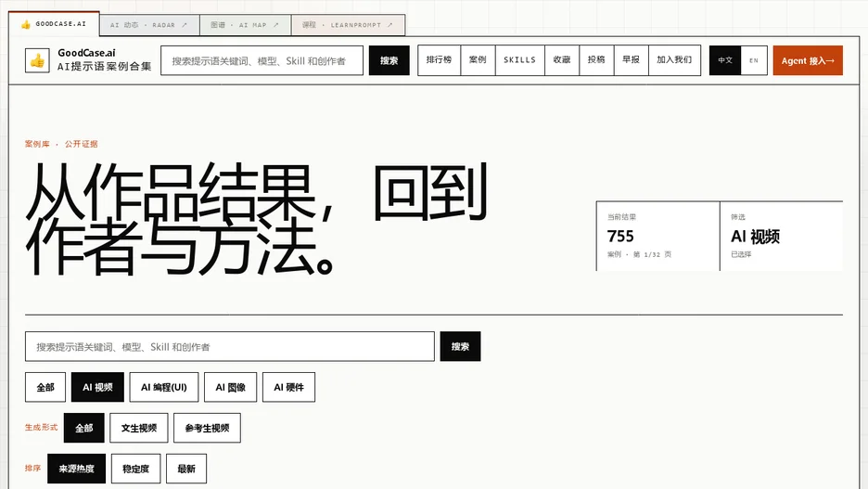This screenshot has height=489, width=868.
Task: Open the SKILLS menu item
Action: [520, 59]
